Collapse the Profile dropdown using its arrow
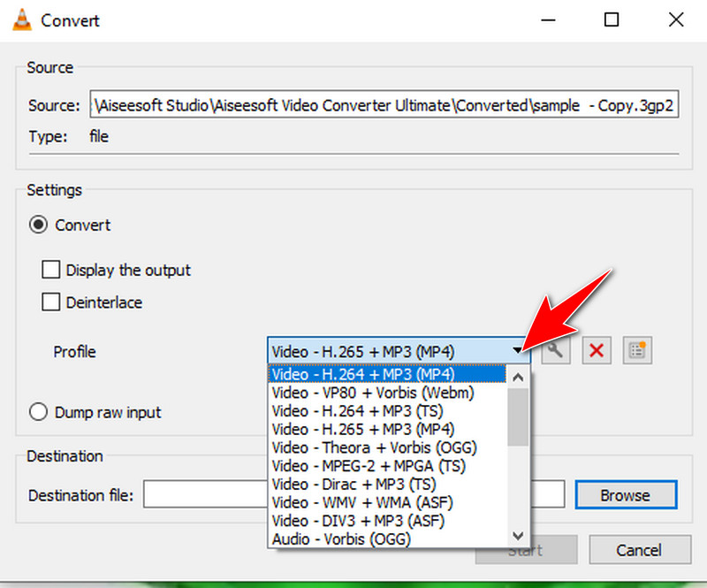 coord(518,351)
